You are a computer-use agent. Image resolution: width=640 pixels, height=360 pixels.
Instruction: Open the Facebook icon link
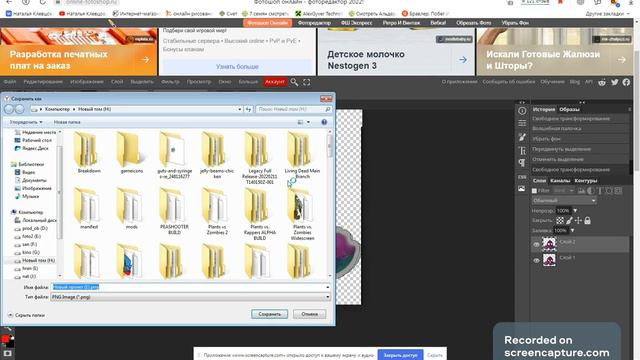(x=626, y=82)
